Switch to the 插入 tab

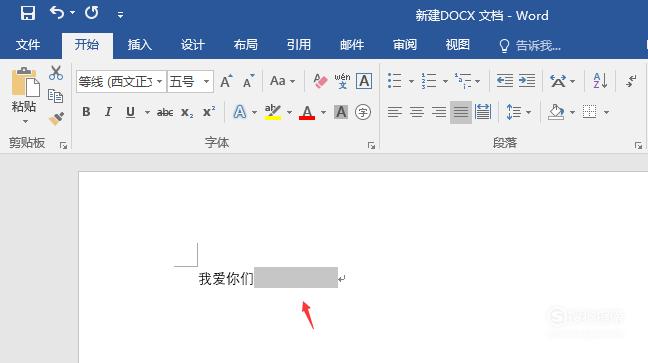pos(140,45)
